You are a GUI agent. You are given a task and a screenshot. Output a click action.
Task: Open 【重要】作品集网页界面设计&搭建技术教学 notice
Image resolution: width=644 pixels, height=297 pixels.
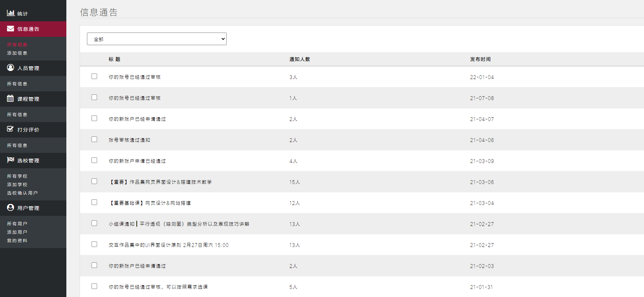pos(160,182)
